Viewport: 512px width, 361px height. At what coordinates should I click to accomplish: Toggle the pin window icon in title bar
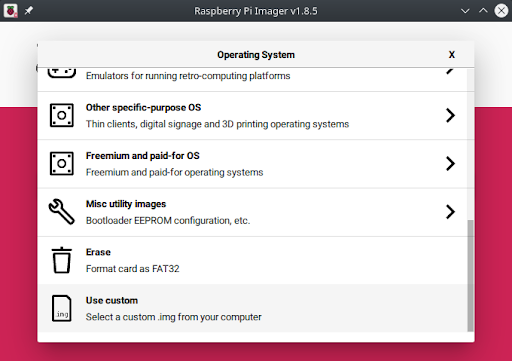(29, 11)
